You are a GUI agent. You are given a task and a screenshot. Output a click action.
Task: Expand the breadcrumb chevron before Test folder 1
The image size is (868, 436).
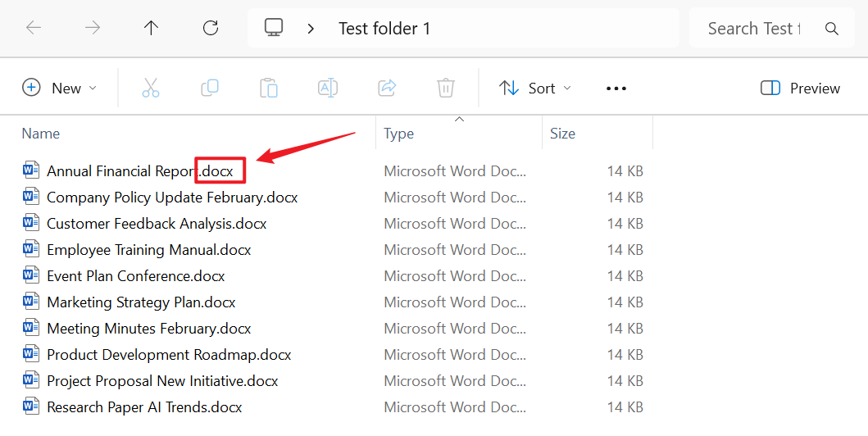[x=311, y=29]
